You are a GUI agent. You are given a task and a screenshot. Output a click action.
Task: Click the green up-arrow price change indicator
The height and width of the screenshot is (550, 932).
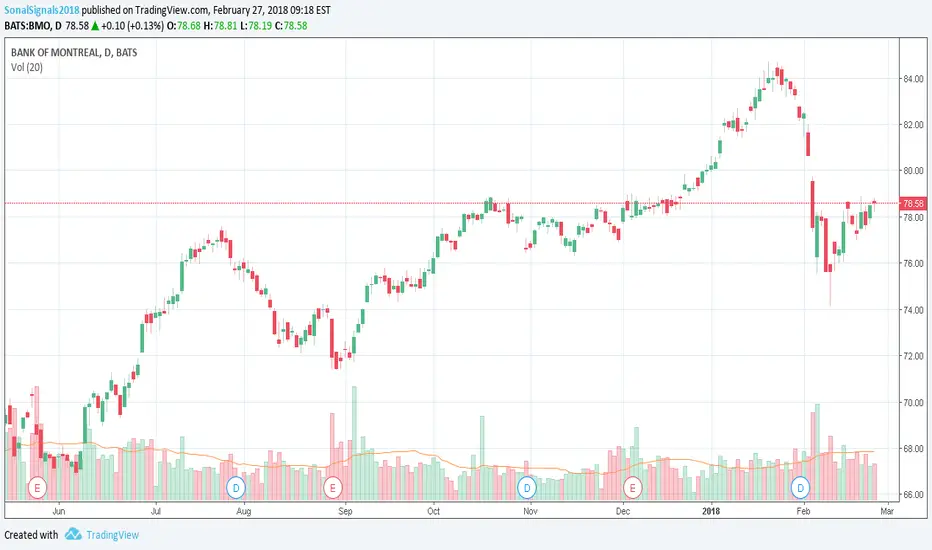click(95, 26)
